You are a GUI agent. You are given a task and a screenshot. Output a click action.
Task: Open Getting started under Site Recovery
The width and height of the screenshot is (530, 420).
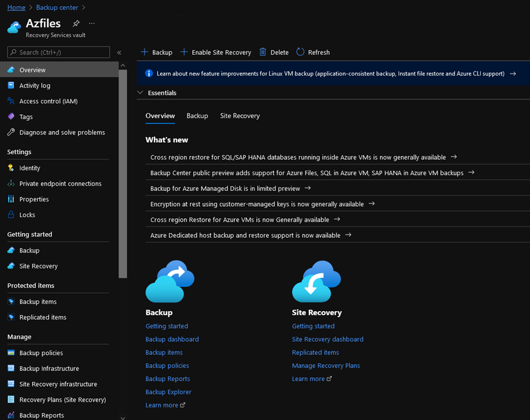point(313,326)
